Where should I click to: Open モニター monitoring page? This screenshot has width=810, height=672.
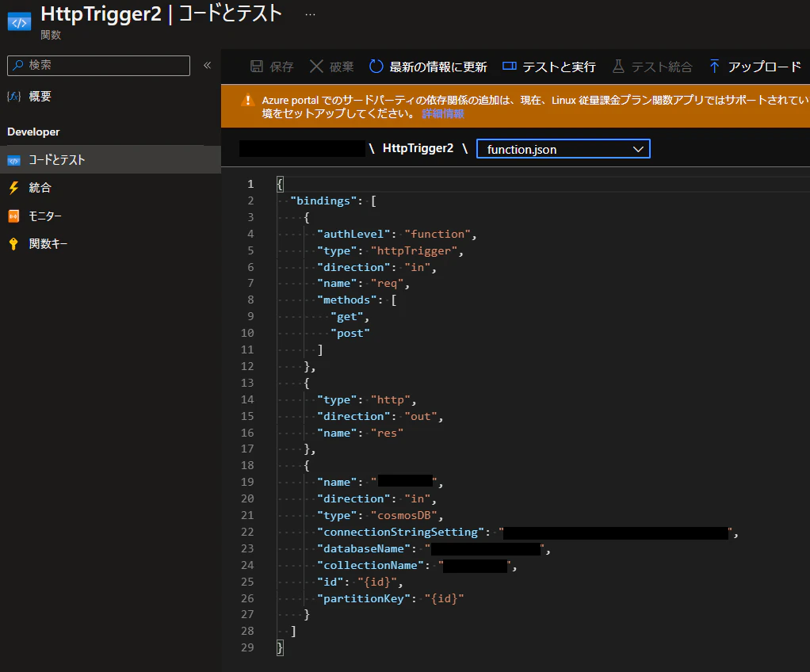click(45, 216)
